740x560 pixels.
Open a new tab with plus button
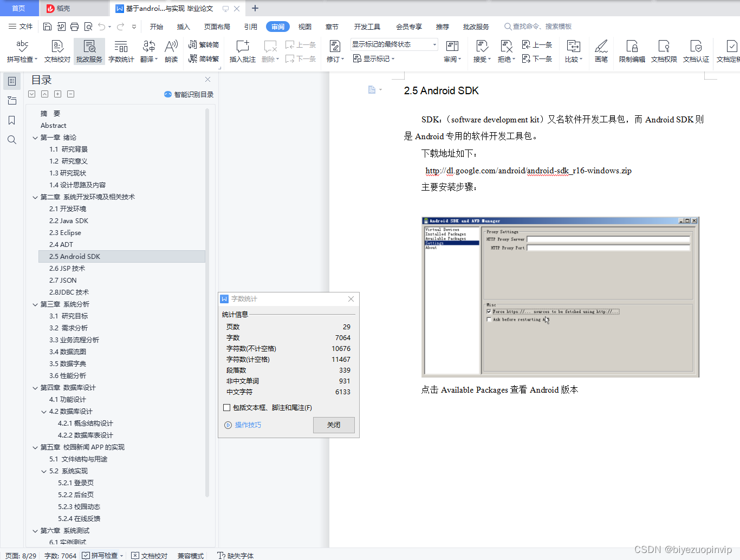255,8
